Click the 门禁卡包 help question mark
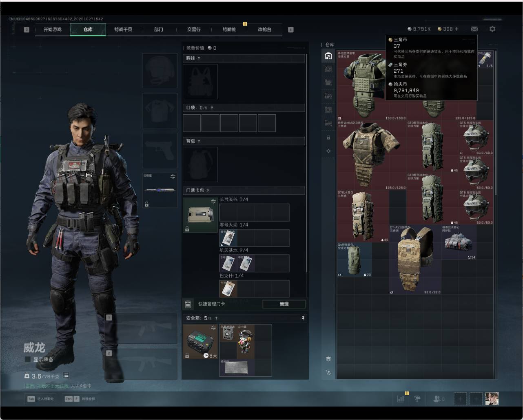This screenshot has height=420, width=523. click(x=208, y=191)
